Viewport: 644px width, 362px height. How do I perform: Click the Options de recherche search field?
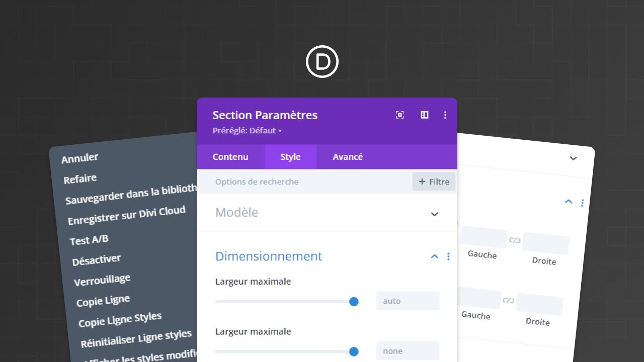click(302, 182)
